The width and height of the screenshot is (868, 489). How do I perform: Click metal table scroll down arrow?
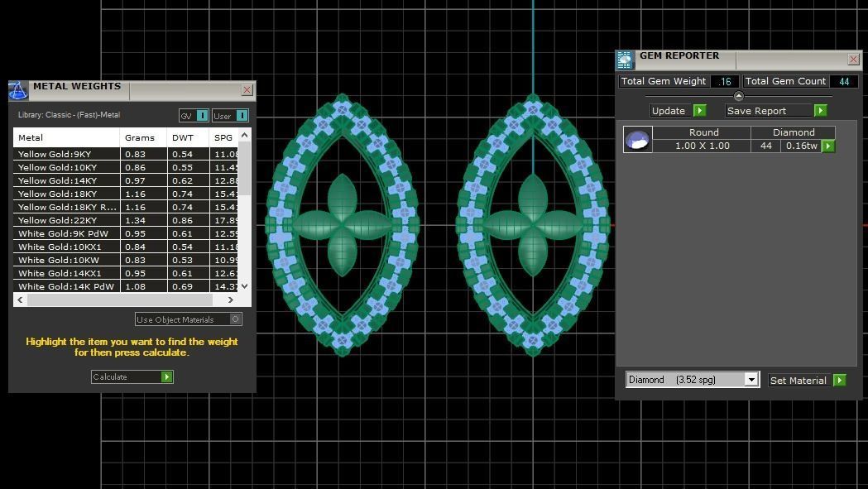[245, 286]
